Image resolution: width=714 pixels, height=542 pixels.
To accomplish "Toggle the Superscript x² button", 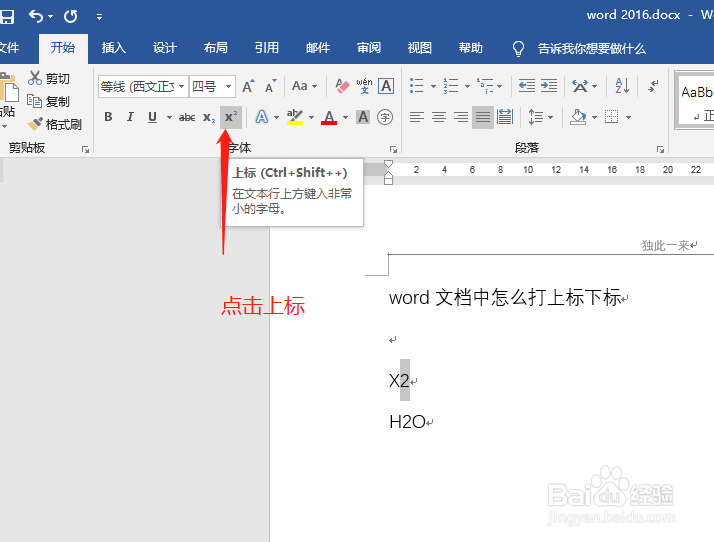I will point(231,118).
